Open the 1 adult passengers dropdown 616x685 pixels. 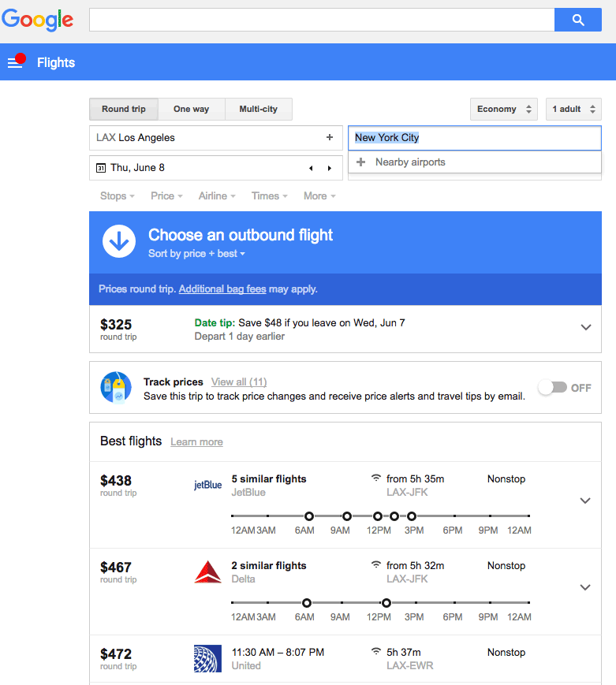click(573, 109)
